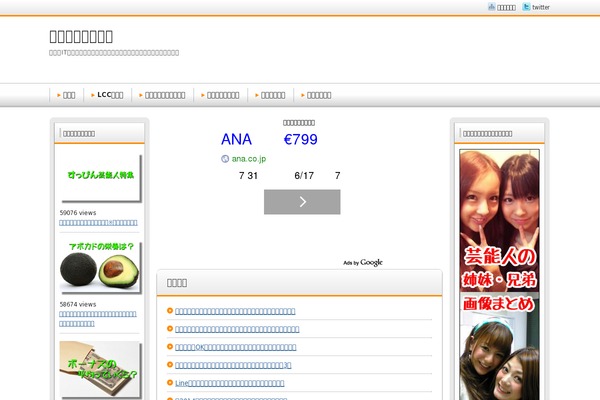Open the ANA €799 ad headline
The height and width of the screenshot is (400, 600).
[269, 139]
